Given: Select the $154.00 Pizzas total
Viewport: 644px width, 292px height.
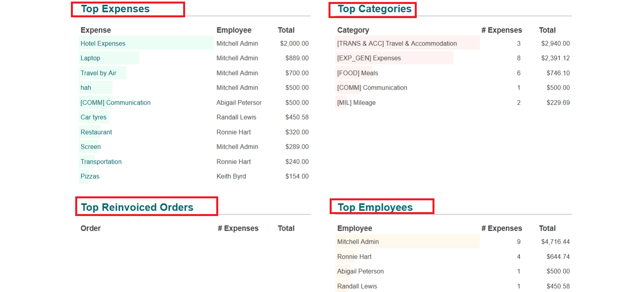Looking at the screenshot, I should 297,176.
